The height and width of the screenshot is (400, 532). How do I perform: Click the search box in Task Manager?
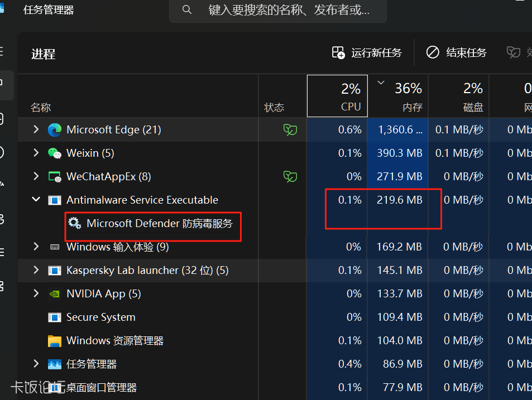point(277,10)
